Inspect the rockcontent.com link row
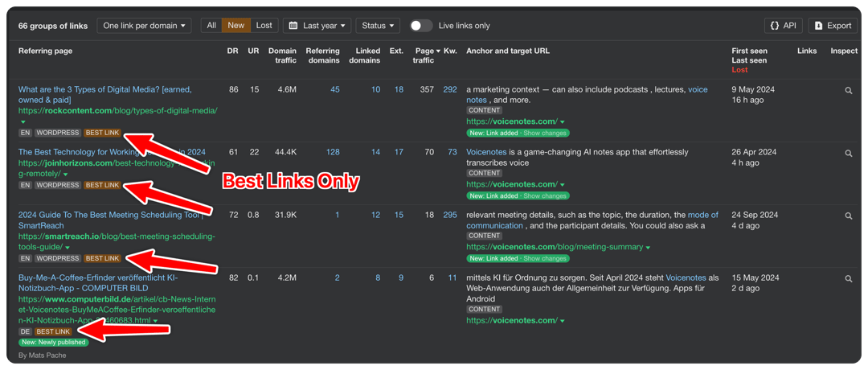 (849, 90)
